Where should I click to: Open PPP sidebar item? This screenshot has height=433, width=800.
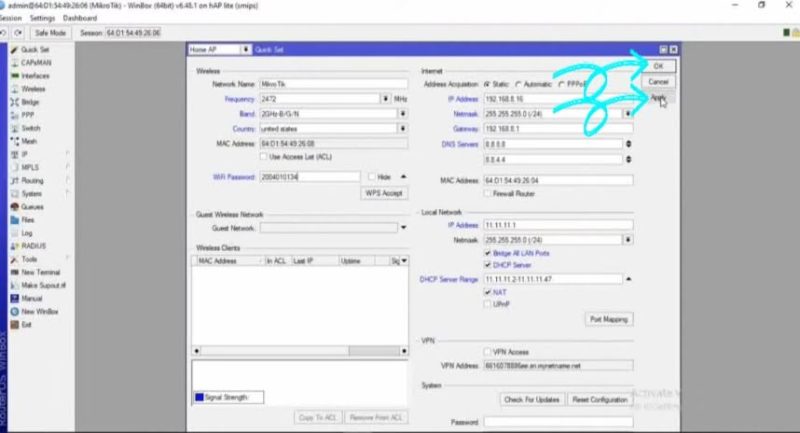[x=22, y=115]
